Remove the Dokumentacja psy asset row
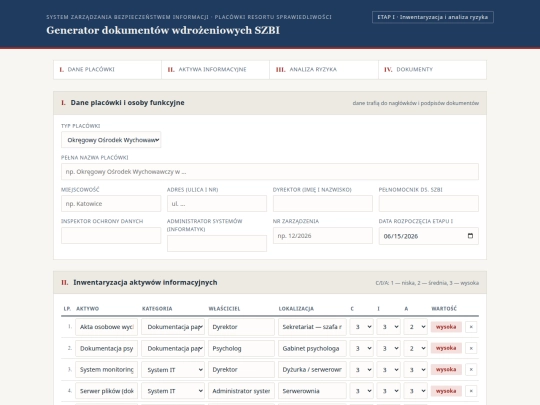Viewport: 540px width, 405px height. pos(471,348)
